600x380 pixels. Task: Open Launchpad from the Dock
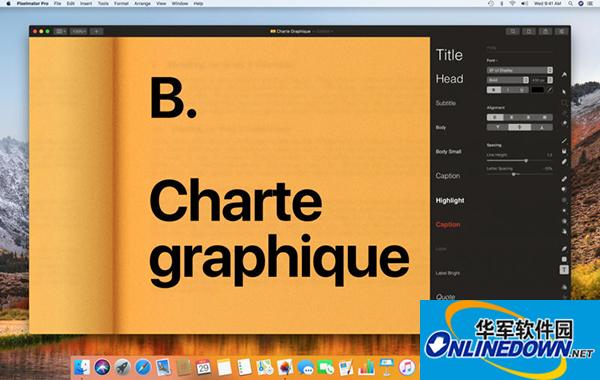[x=122, y=367]
